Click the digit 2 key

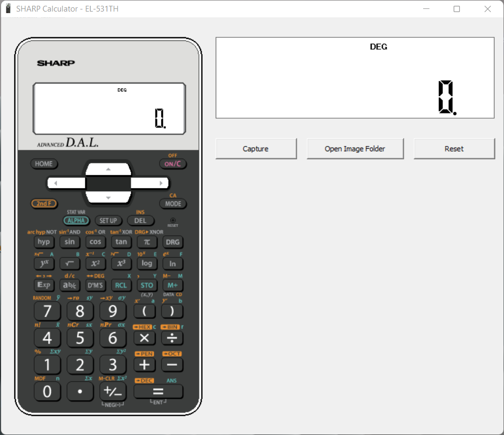(80, 365)
